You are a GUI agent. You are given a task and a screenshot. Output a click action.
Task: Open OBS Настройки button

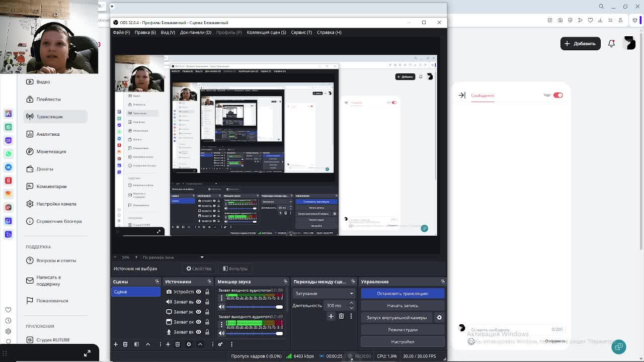point(403,342)
